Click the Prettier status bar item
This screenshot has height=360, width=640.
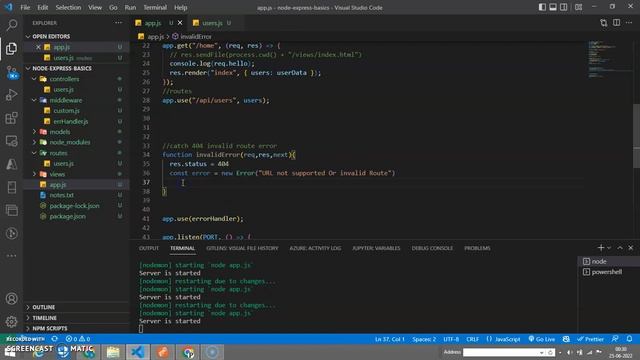point(590,339)
